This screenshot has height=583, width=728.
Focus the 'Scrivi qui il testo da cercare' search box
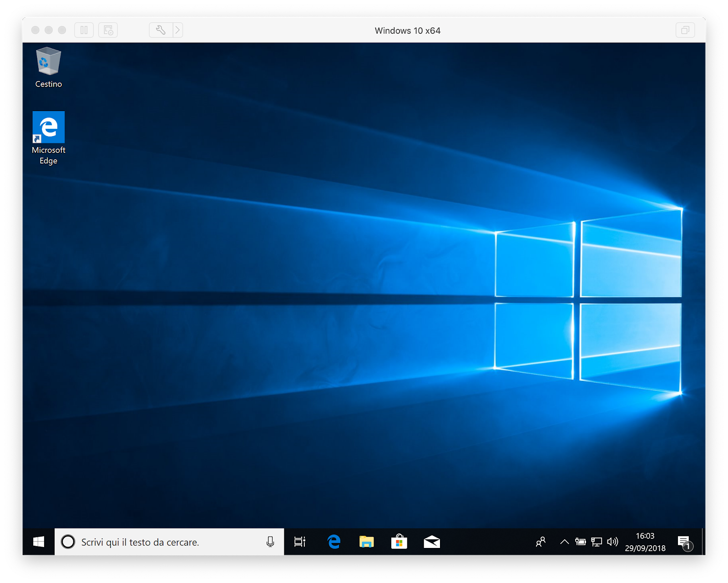point(169,542)
